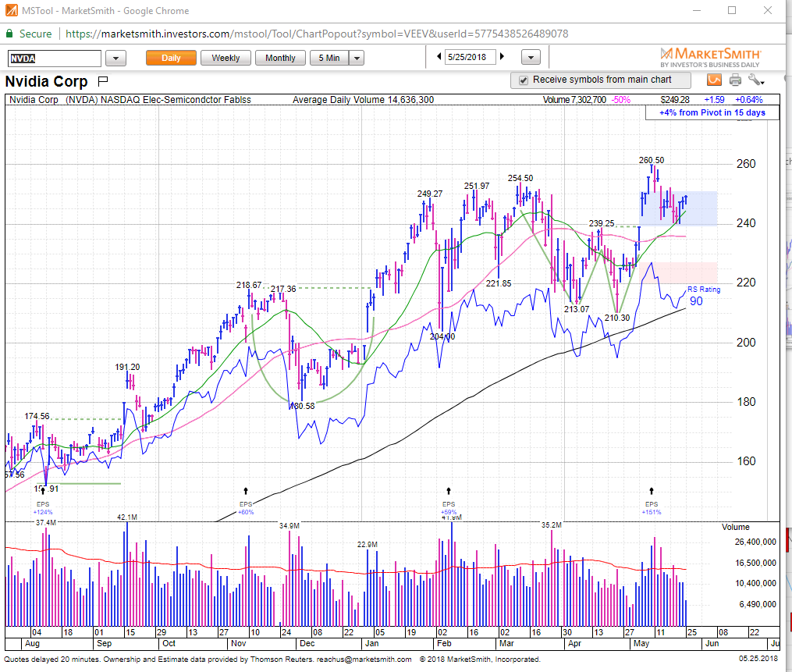The image size is (792, 672).
Task: Click the MarketSmith logo
Action: pyautogui.click(x=710, y=57)
